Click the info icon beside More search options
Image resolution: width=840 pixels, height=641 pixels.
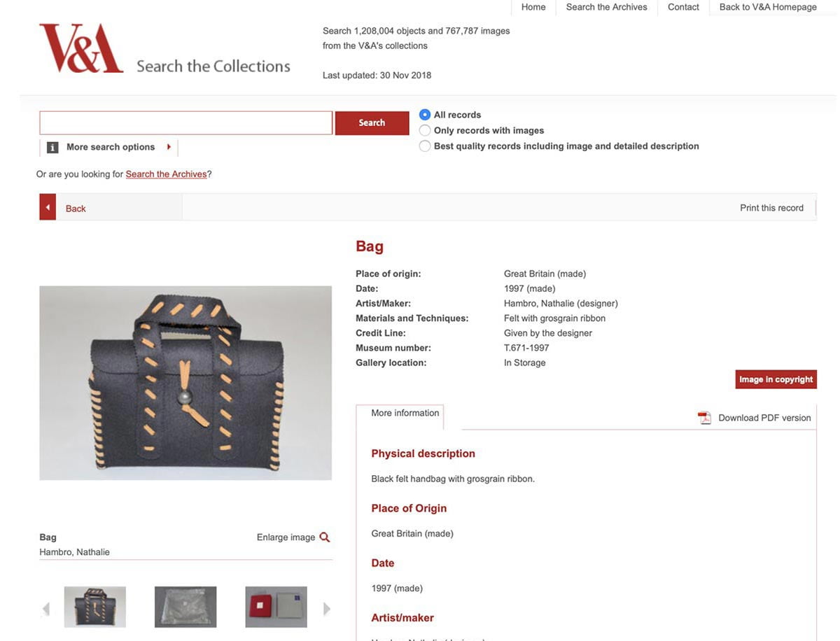pos(52,147)
